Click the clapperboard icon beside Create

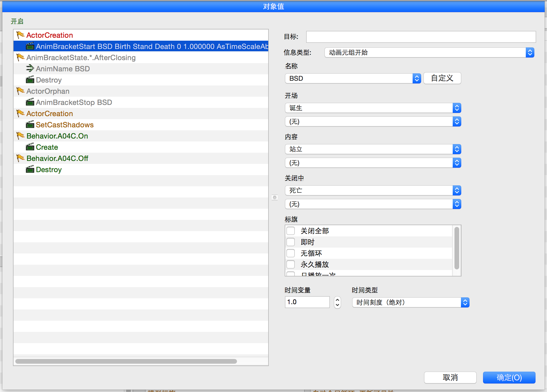pos(30,147)
